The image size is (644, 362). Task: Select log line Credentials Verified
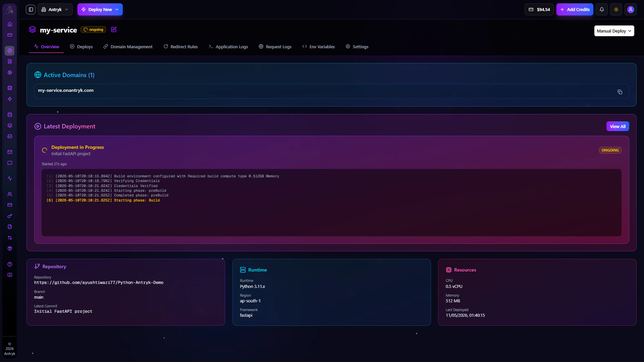click(102, 186)
